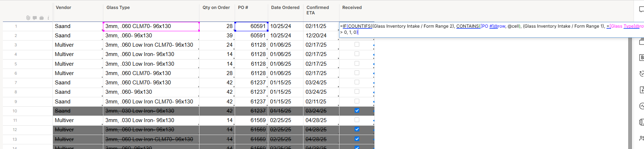Screen dimensions: 644x149
Task: Select Confirmed ETA '02/11/25' in row 9
Action: tap(321, 102)
